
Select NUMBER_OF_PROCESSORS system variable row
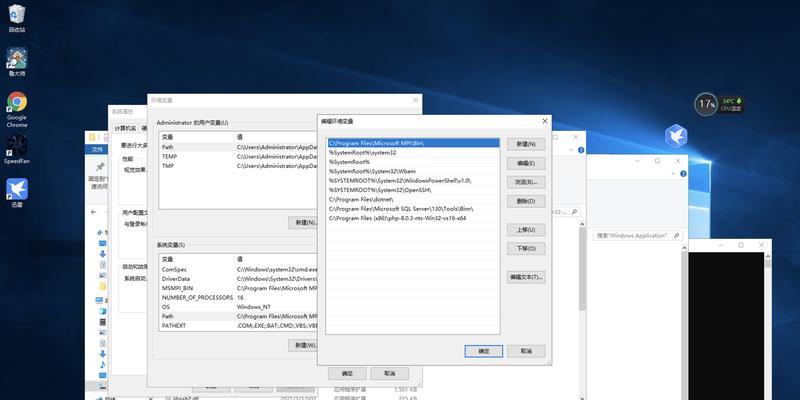point(238,297)
